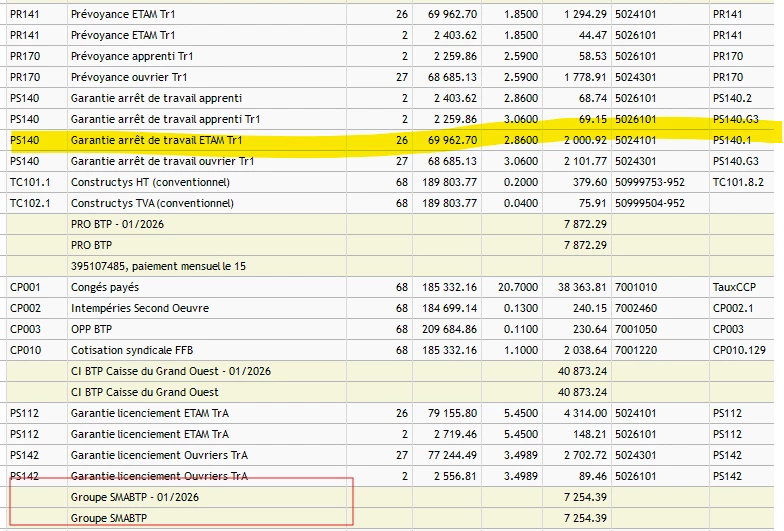The height and width of the screenshot is (531, 784).
Task: Select Constructys TVA (conventionnel) line
Action: point(152,204)
